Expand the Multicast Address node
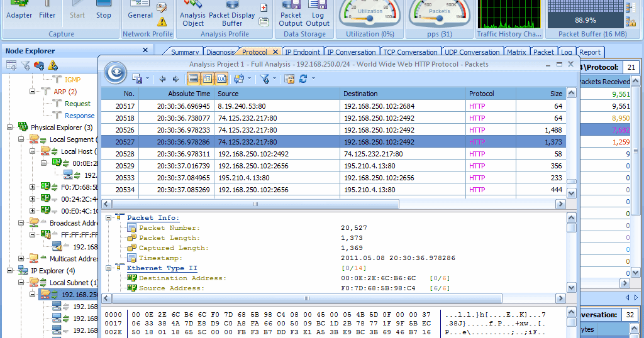The image size is (644, 338). coord(21,258)
